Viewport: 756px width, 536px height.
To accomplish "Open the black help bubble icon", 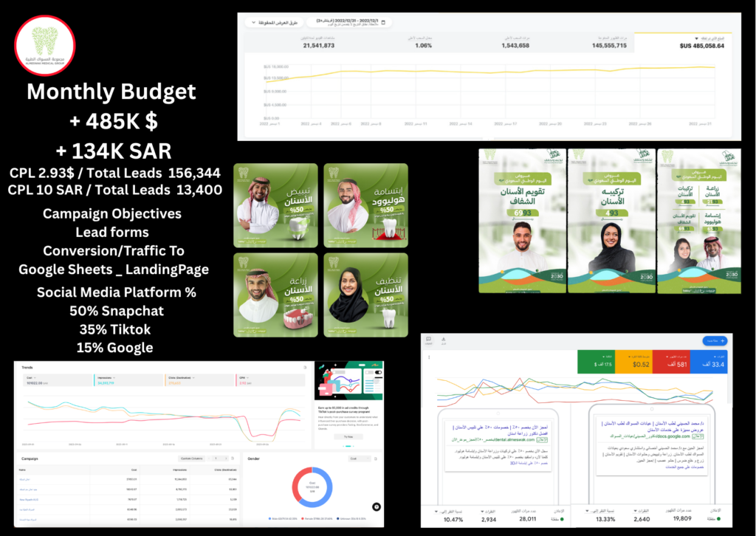I will (x=377, y=507).
